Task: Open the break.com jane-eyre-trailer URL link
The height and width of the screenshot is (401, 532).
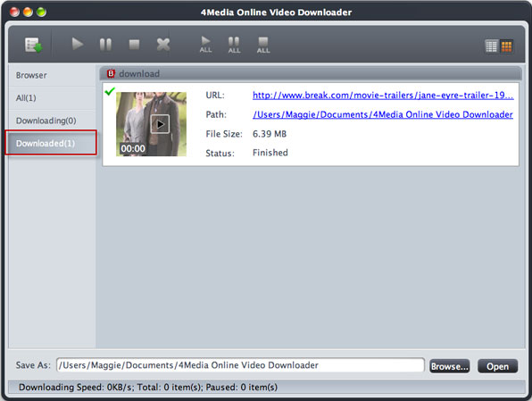Action: click(383, 96)
